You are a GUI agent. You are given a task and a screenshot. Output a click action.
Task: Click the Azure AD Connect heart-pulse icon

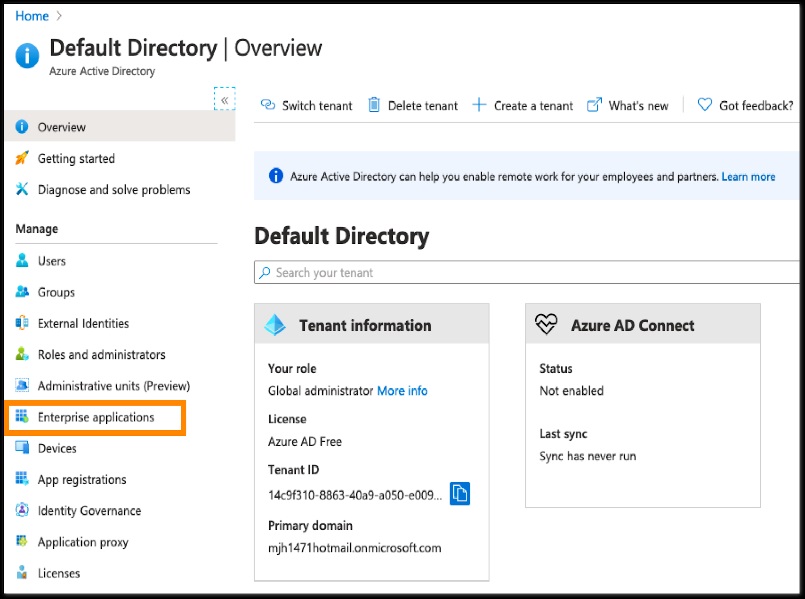coord(546,324)
